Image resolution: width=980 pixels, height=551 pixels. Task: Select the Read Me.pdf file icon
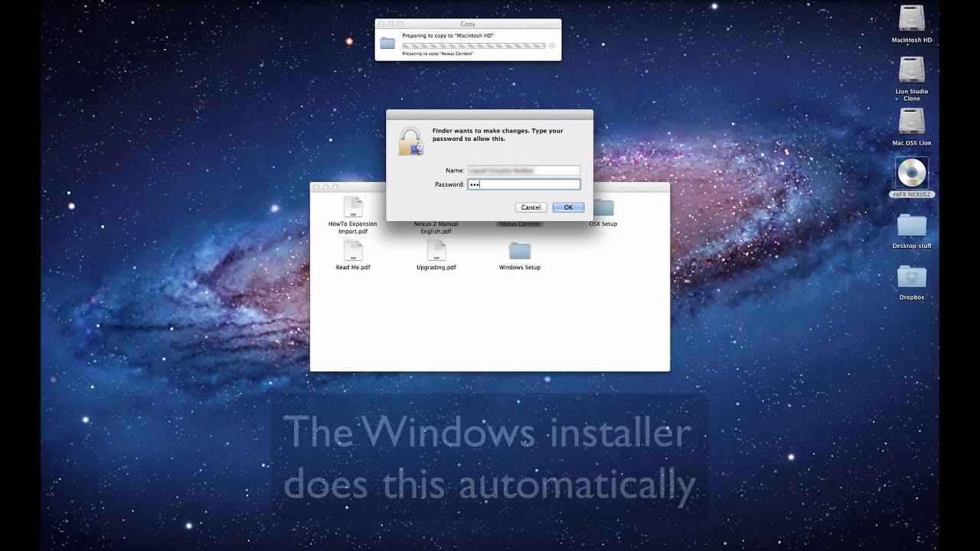[353, 250]
